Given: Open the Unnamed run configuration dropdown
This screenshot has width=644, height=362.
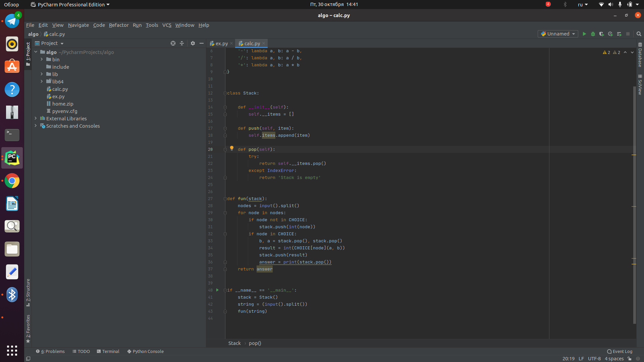Looking at the screenshot, I should (x=558, y=34).
